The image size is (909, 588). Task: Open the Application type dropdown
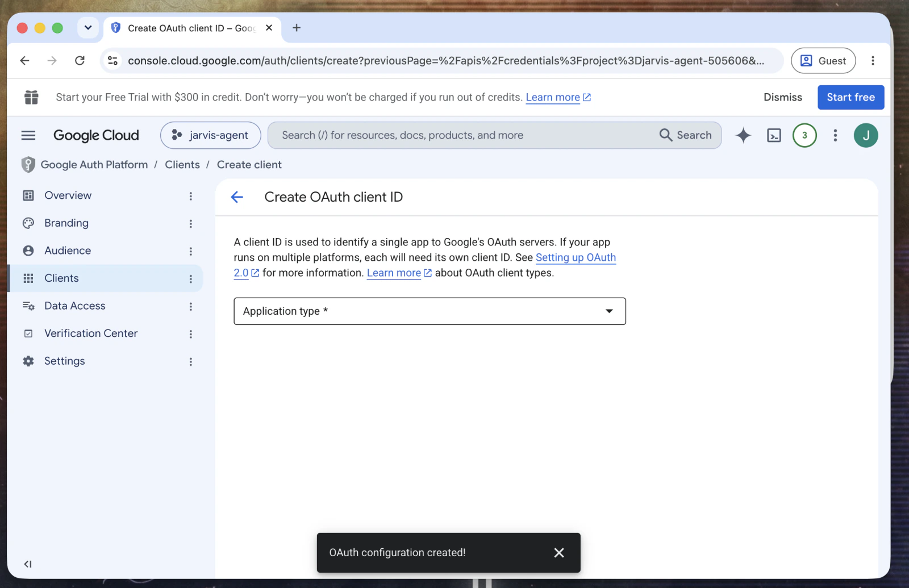[x=430, y=311]
